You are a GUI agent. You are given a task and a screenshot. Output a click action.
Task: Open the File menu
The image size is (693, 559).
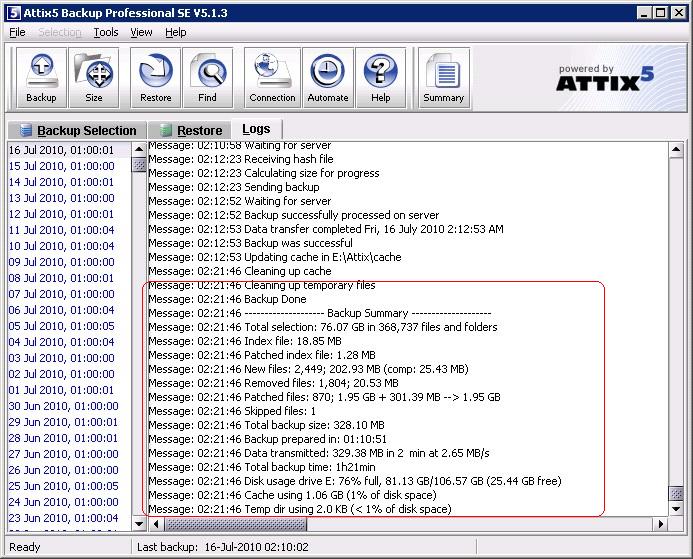coord(17,32)
